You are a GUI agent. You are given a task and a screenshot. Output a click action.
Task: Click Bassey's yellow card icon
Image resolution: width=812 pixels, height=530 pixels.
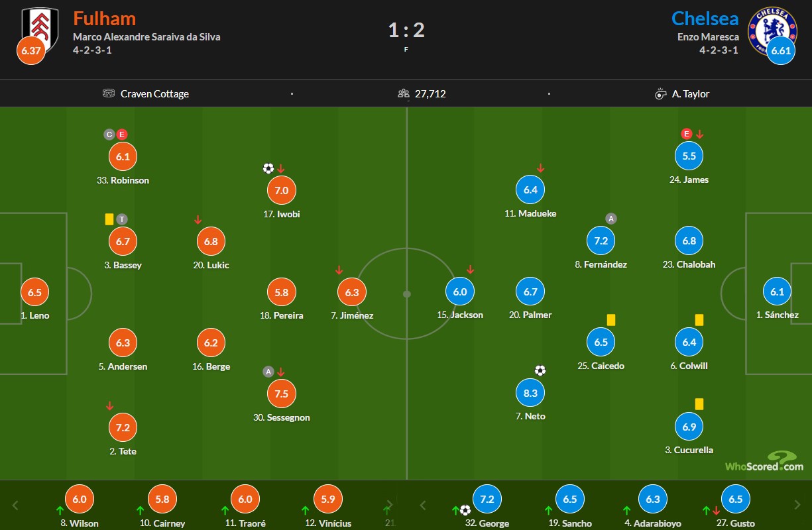109,219
